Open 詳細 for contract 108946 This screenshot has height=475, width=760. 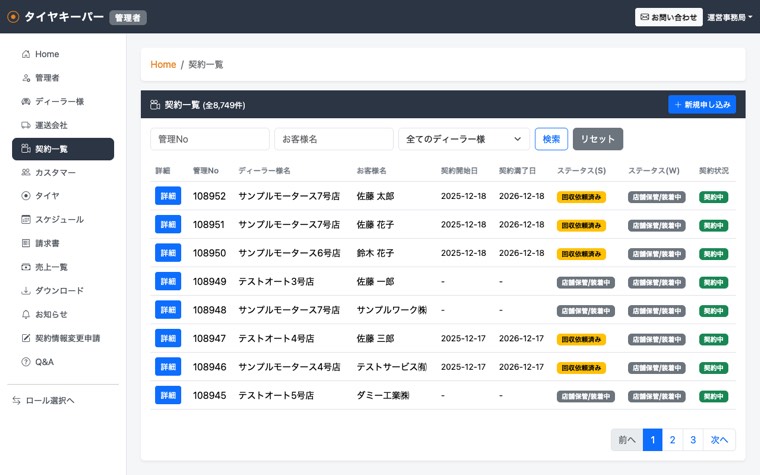coord(168,367)
